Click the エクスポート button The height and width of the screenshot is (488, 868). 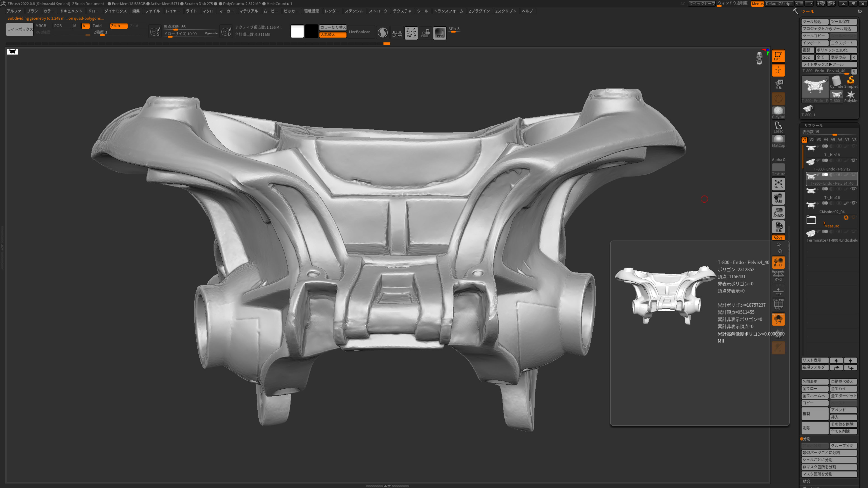[x=843, y=43]
